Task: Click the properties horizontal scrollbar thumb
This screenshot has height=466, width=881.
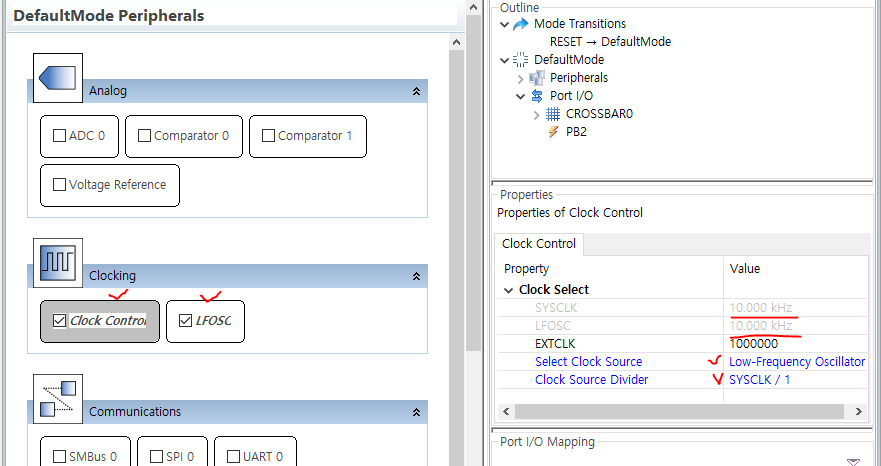Action: [679, 411]
